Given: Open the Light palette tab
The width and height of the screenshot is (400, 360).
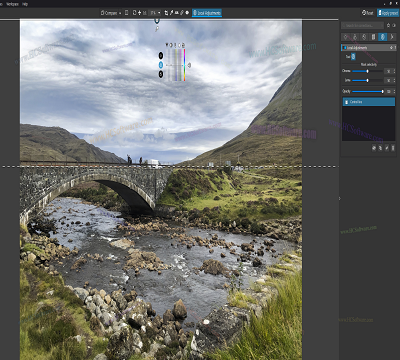Looking at the screenshot, I should [x=346, y=37].
